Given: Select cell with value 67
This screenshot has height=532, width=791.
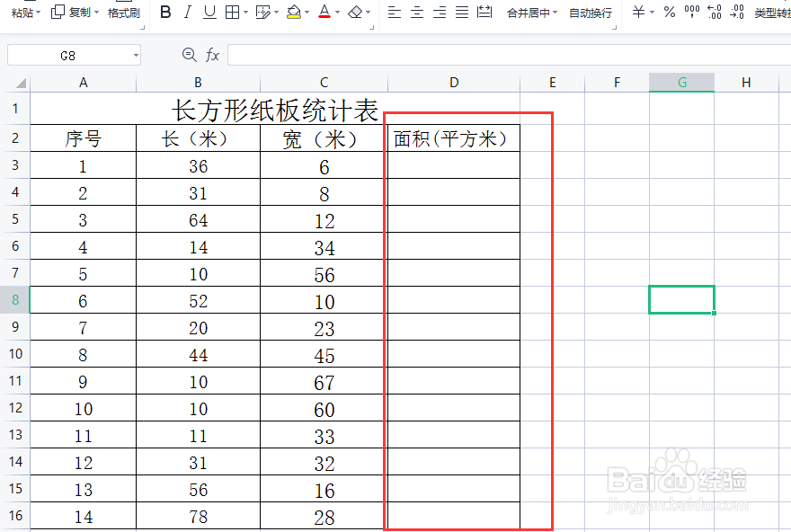Looking at the screenshot, I should pyautogui.click(x=324, y=381).
